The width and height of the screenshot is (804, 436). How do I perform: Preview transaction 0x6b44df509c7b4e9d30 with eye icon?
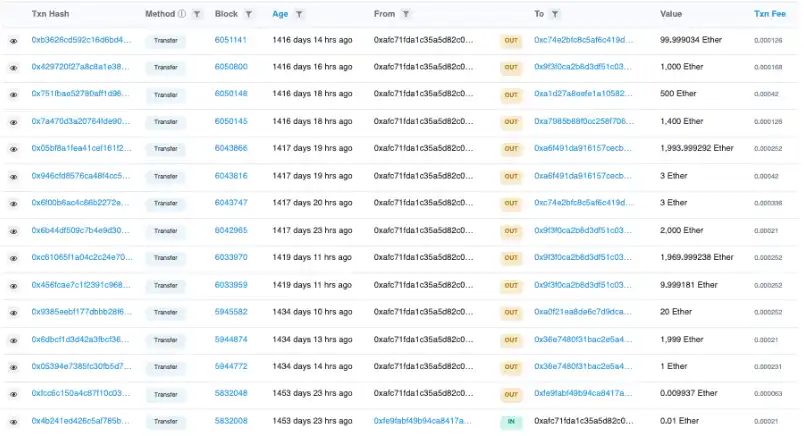14,231
